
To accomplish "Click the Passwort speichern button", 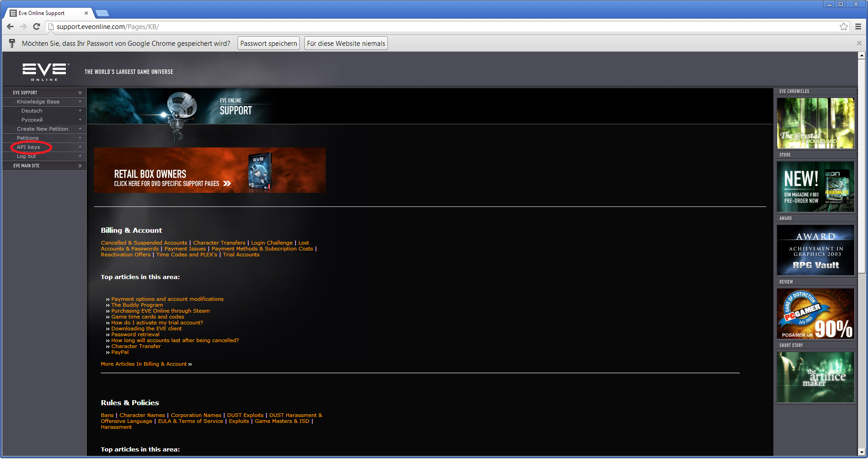I will click(268, 44).
